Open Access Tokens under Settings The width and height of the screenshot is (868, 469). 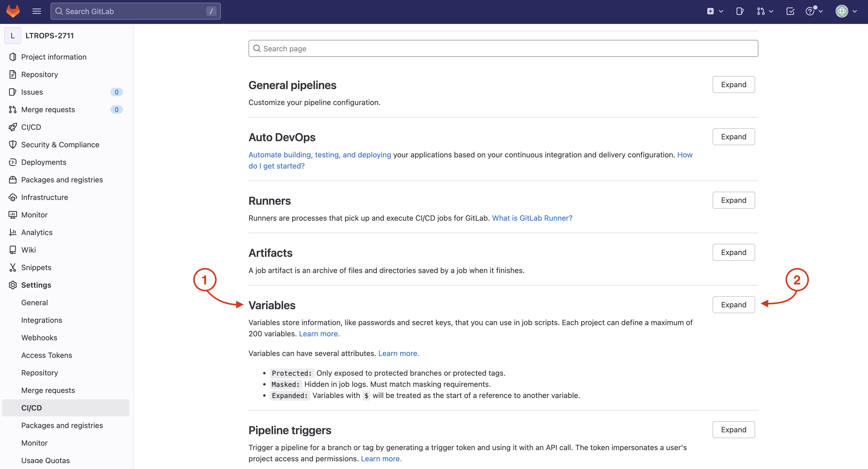click(x=47, y=355)
